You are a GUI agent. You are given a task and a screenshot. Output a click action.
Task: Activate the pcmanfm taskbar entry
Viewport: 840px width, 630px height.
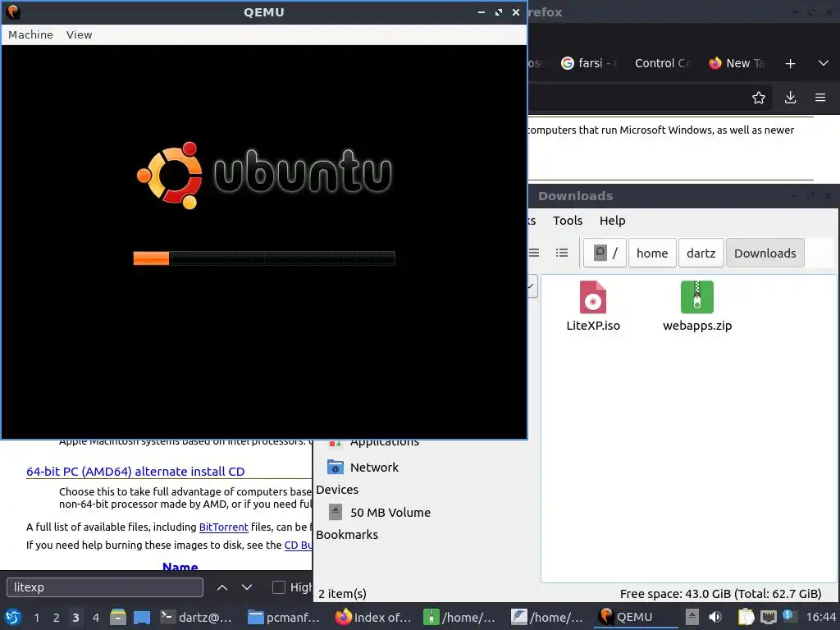(x=285, y=617)
